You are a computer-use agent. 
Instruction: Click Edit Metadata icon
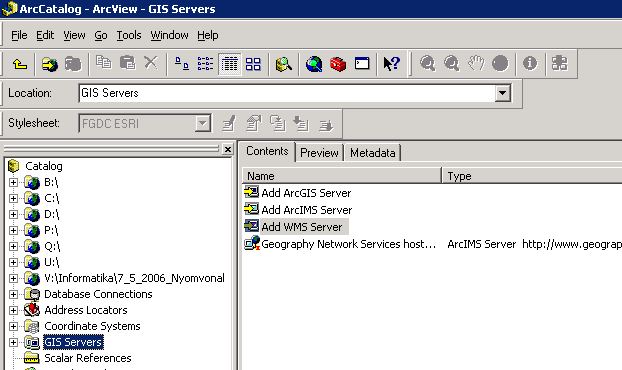click(228, 123)
